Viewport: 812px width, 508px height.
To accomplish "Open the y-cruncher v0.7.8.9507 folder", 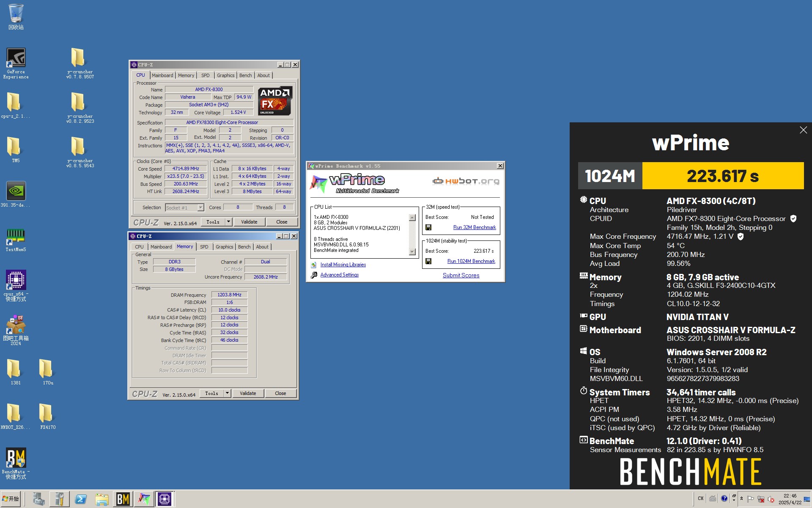I will point(80,63).
